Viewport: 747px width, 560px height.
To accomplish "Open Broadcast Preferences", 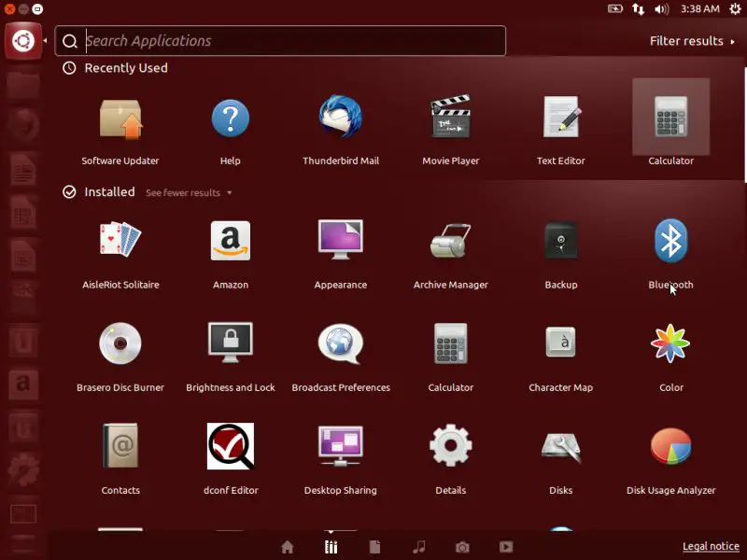I will tap(340, 343).
